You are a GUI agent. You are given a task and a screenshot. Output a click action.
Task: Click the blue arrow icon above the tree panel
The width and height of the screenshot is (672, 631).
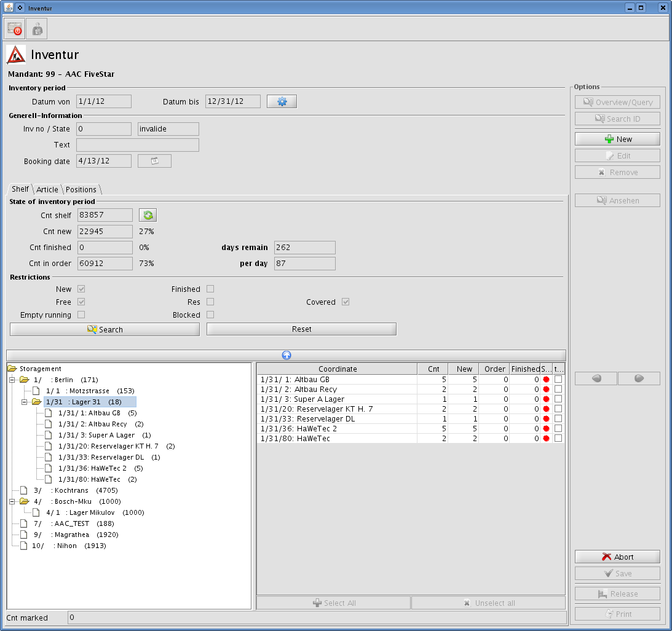coord(286,355)
